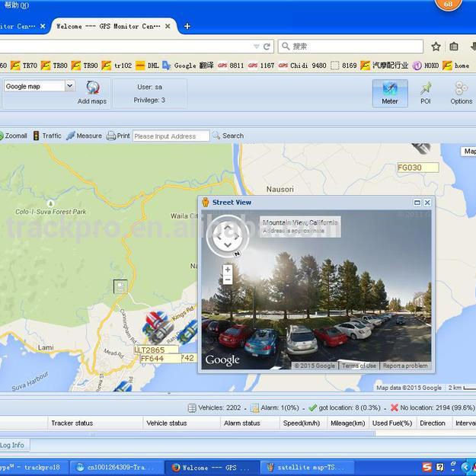Toggle the Traffic layer
The height and width of the screenshot is (476, 476).
(46, 136)
